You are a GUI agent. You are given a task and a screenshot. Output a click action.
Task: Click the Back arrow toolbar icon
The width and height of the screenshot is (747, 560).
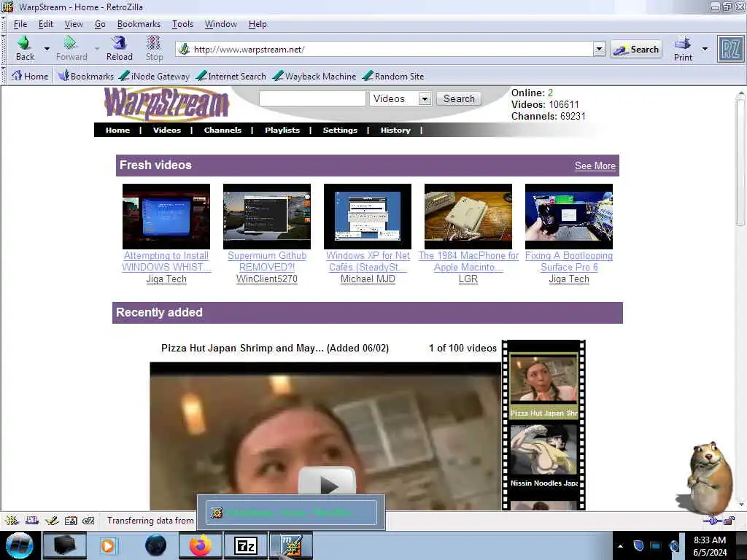[24, 43]
